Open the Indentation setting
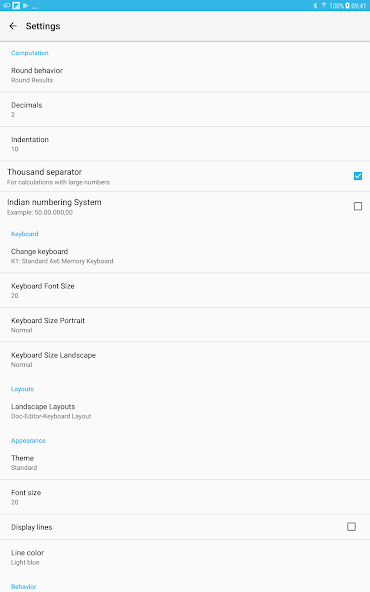Image resolution: width=370 pixels, height=592 pixels. (185, 144)
